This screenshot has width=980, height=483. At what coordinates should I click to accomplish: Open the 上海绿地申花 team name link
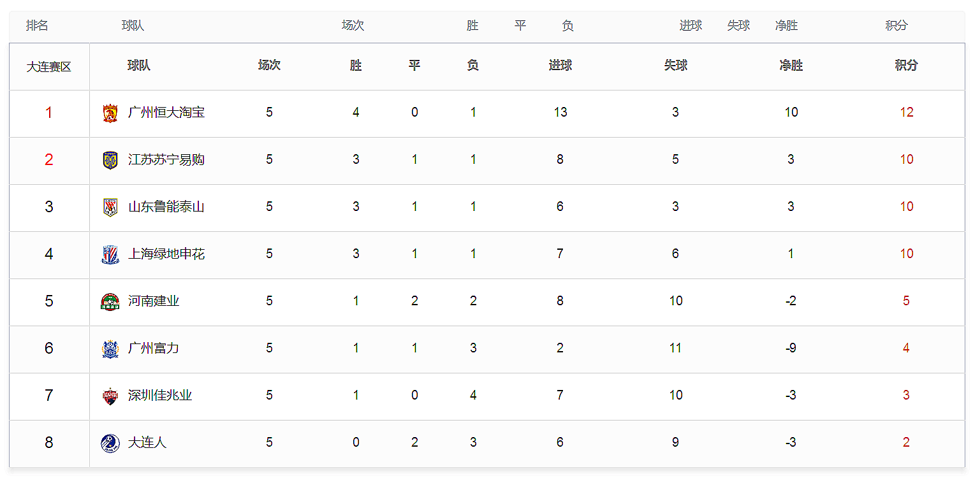click(166, 254)
